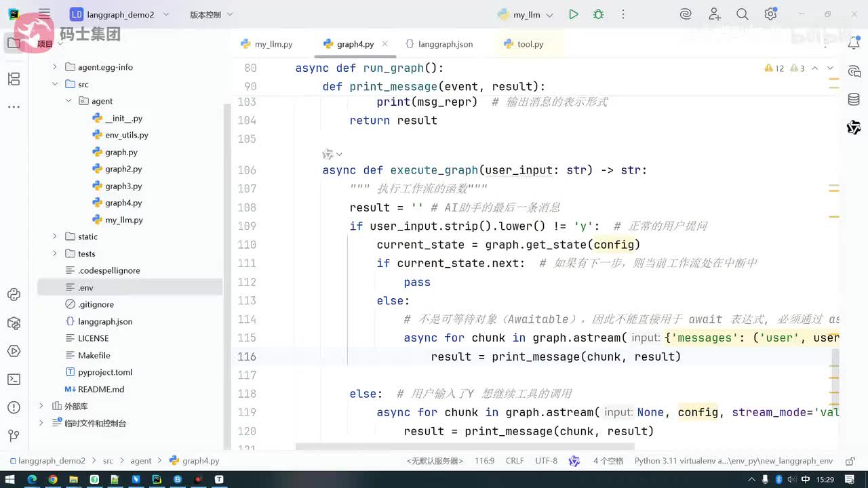Expand the 外部库 node

41,406
